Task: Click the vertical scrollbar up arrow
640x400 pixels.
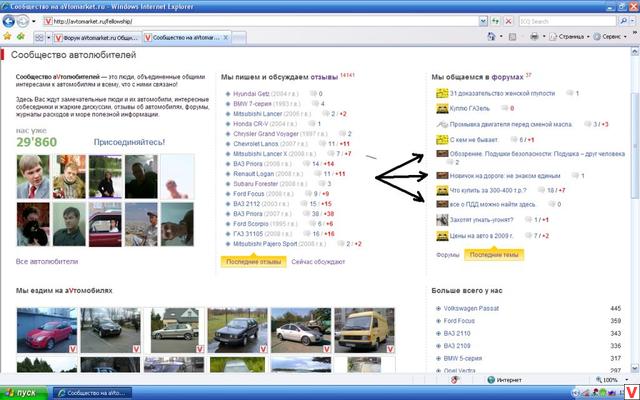Action: 635,52
